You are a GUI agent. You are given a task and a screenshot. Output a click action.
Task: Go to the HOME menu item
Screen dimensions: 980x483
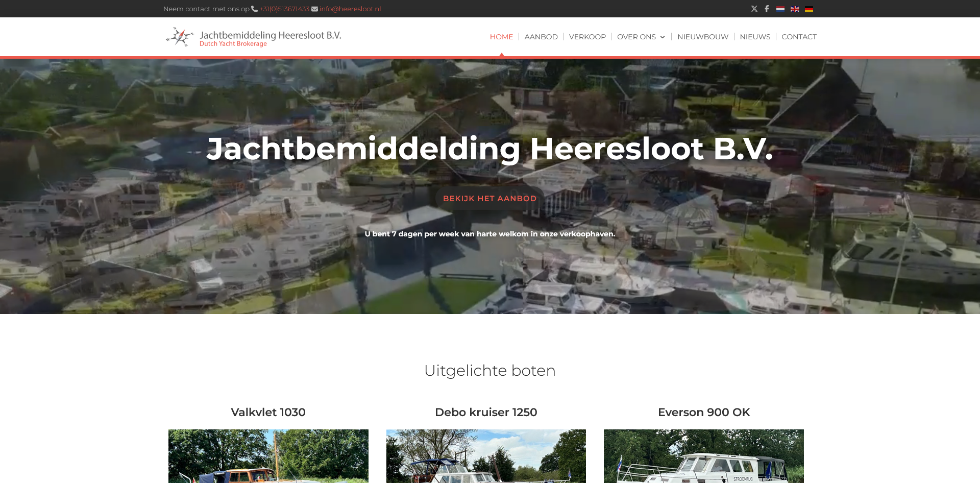[x=501, y=37]
